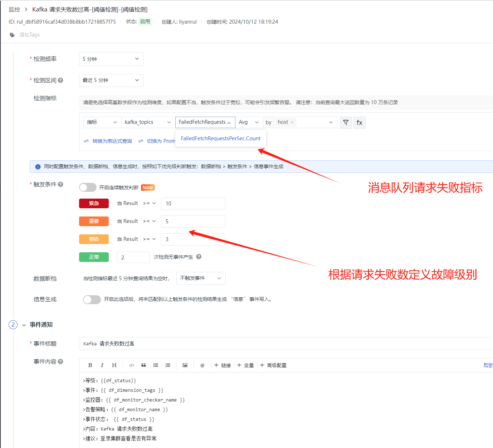Click the 重要 threshold field showing 5
493x448 pixels.
click(193, 221)
